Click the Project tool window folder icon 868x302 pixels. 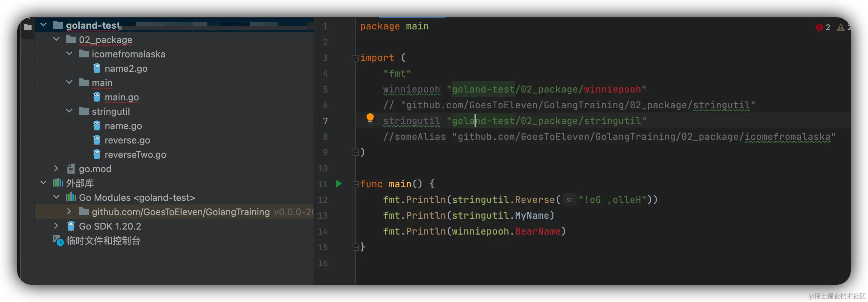28,27
